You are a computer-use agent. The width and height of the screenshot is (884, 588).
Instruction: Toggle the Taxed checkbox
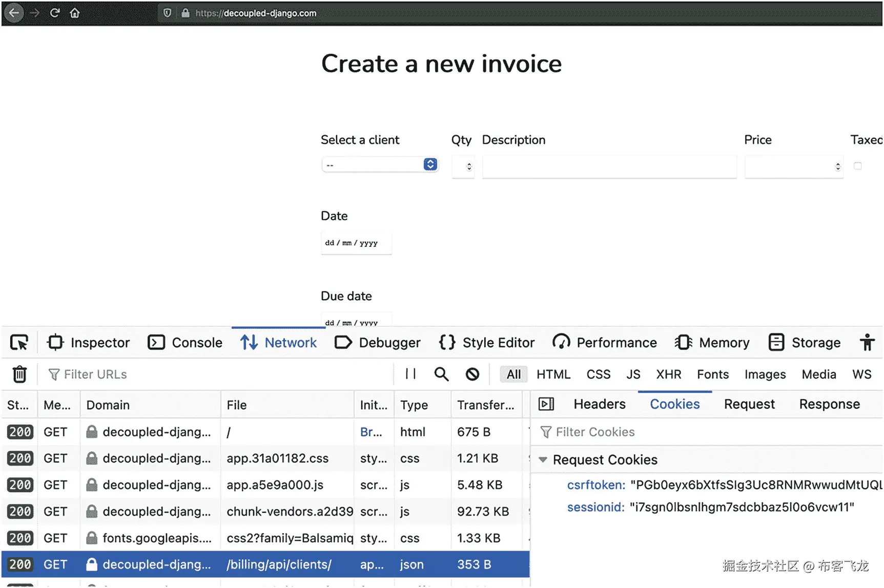857,166
